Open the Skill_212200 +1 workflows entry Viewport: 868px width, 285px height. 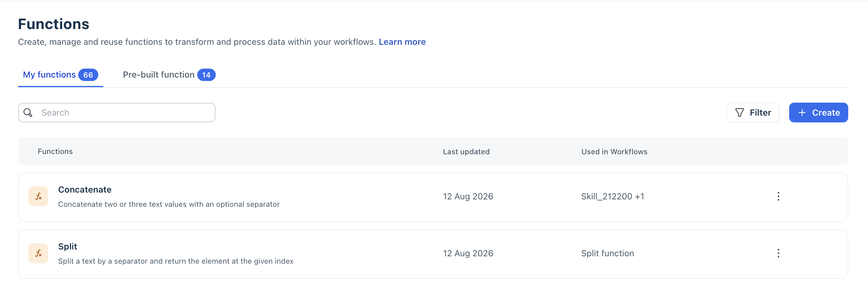point(613,196)
